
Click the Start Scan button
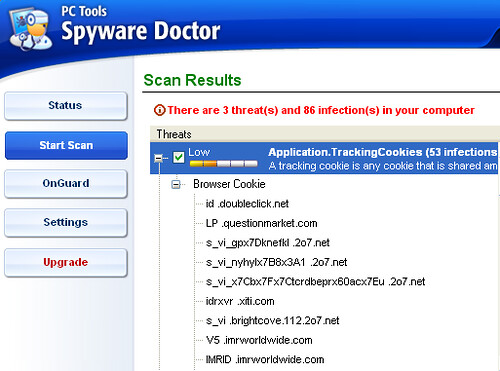pos(66,145)
